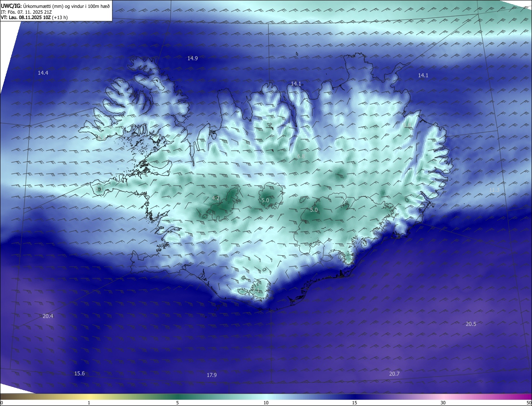Screen dimensions: 532x406
Task: Click the "4.2" value on the map
Action: point(216,198)
